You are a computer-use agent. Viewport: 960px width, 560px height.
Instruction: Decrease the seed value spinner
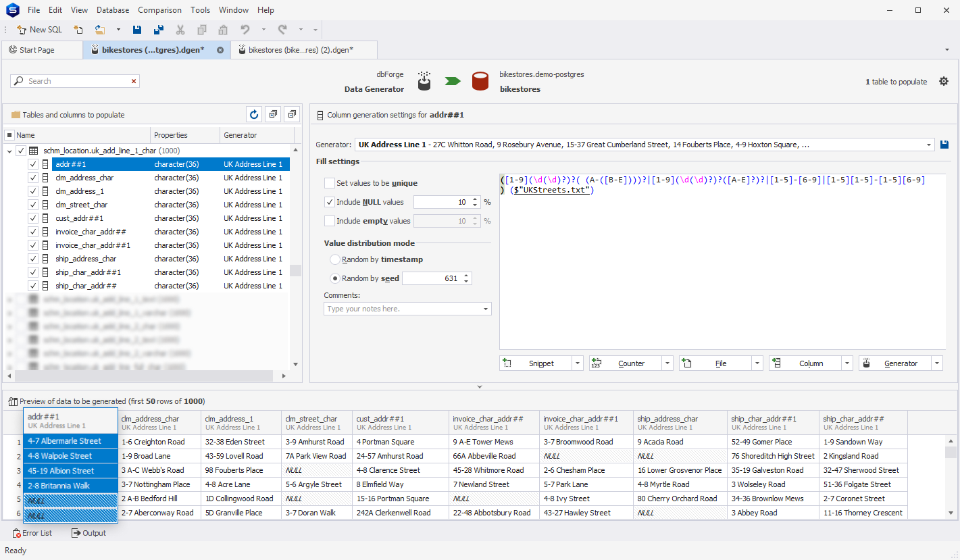(x=468, y=281)
